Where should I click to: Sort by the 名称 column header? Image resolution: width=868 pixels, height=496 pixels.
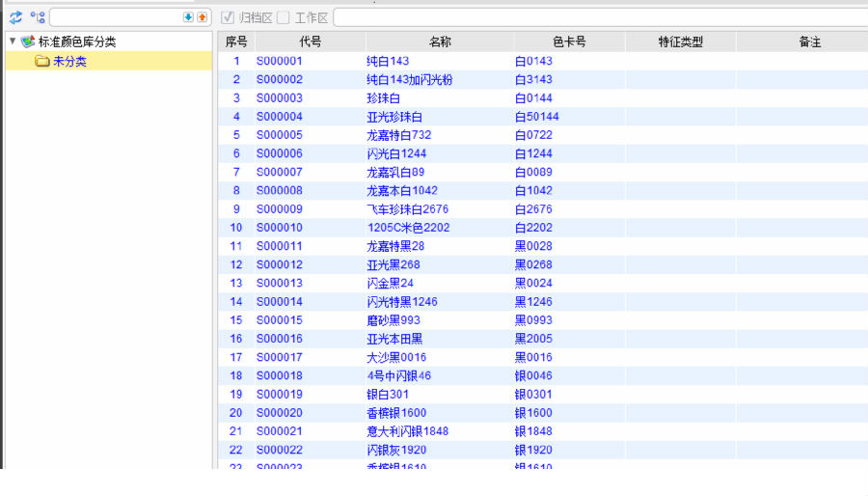click(440, 41)
